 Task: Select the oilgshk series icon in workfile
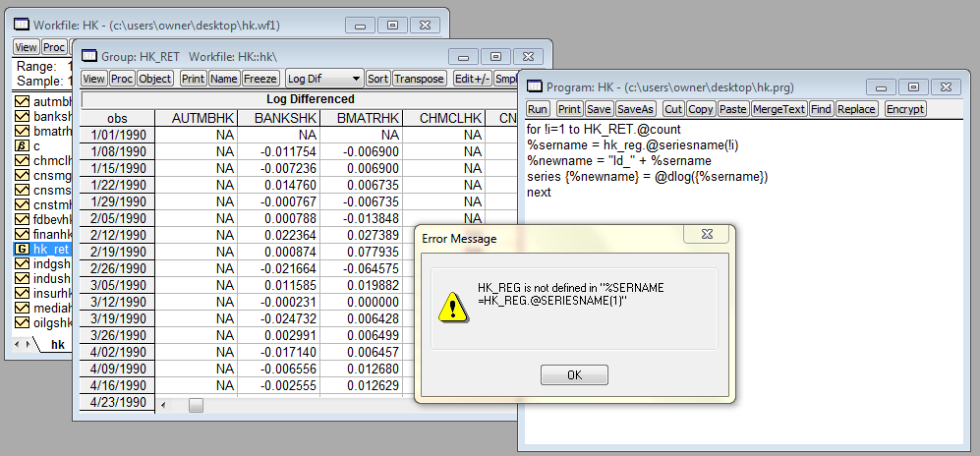[23, 323]
